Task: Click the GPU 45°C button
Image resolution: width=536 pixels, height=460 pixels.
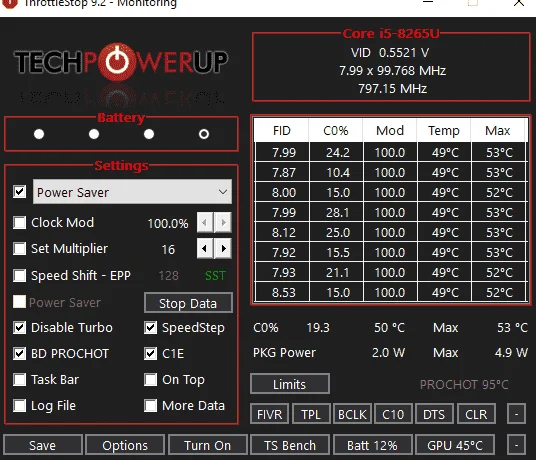Action: [x=455, y=445]
